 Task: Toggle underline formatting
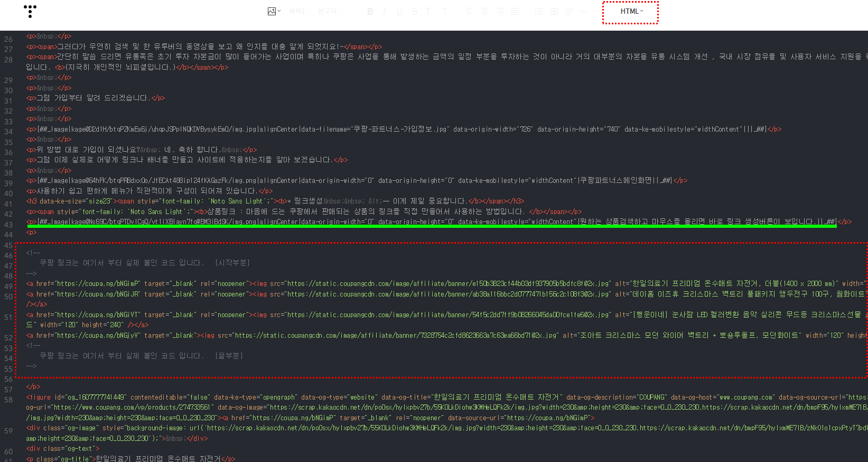point(399,11)
